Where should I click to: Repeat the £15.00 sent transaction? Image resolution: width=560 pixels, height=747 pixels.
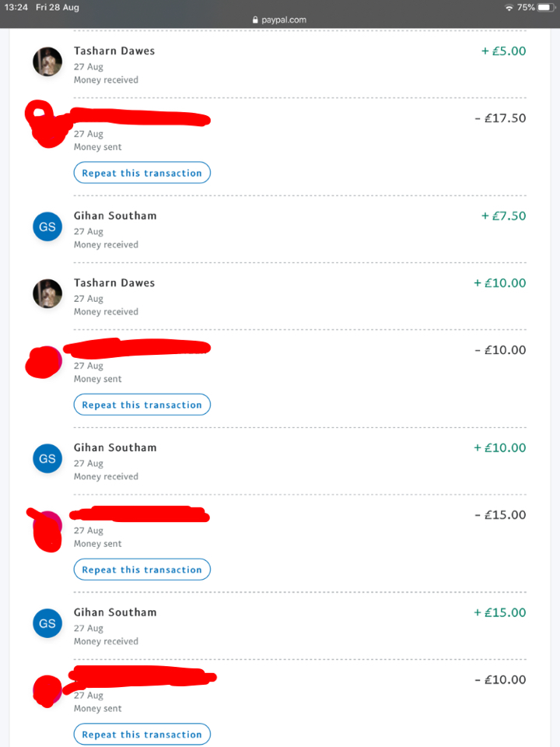tap(142, 570)
